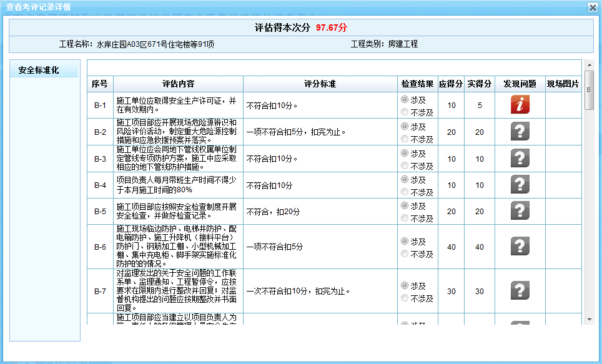Click the scrollbar down arrow
602x364 pixels.
click(x=589, y=319)
